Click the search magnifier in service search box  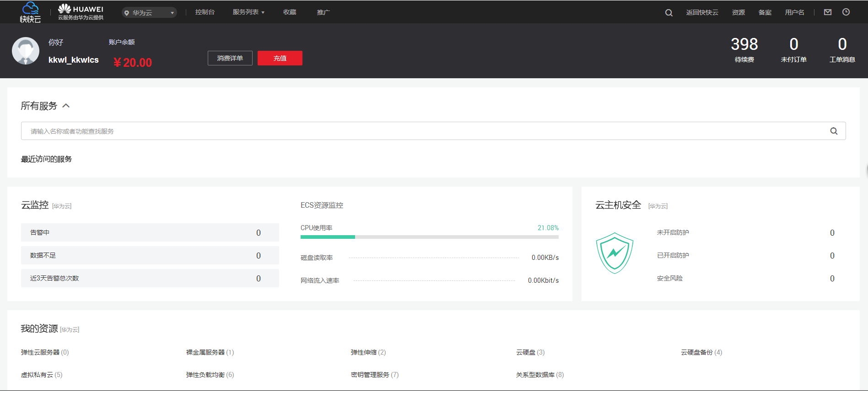click(x=834, y=131)
